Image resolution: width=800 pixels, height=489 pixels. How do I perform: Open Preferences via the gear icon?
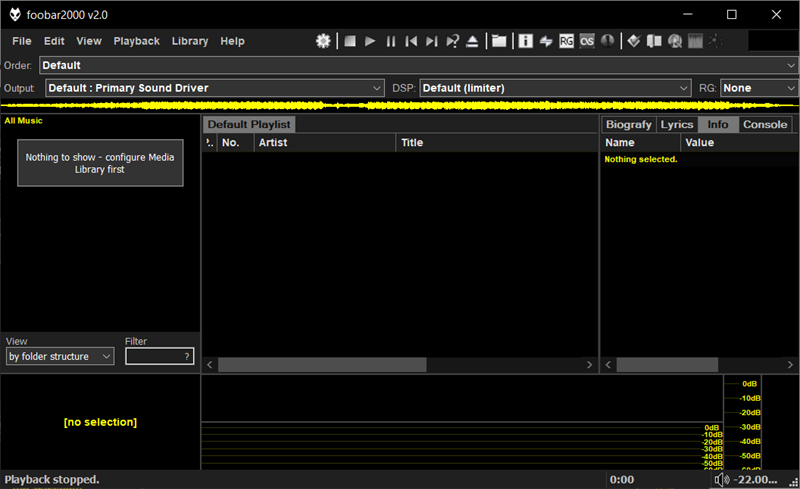[323, 41]
